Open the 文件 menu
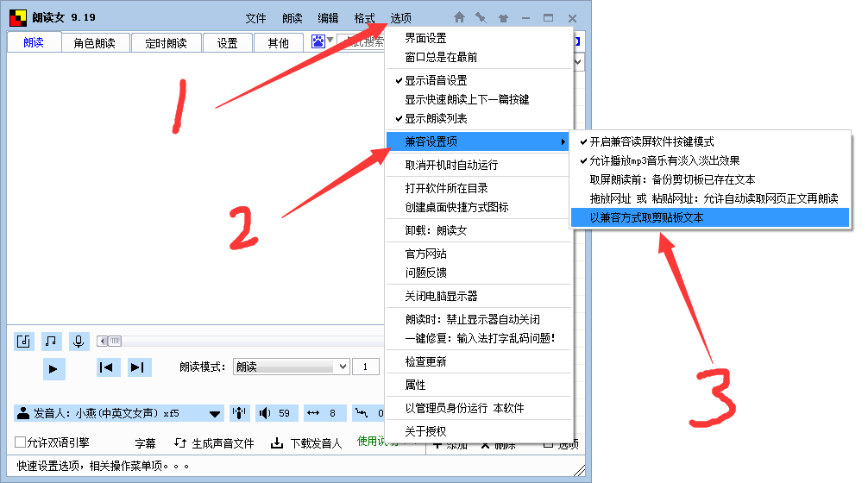Viewport: 868px width, 483px height. click(255, 18)
